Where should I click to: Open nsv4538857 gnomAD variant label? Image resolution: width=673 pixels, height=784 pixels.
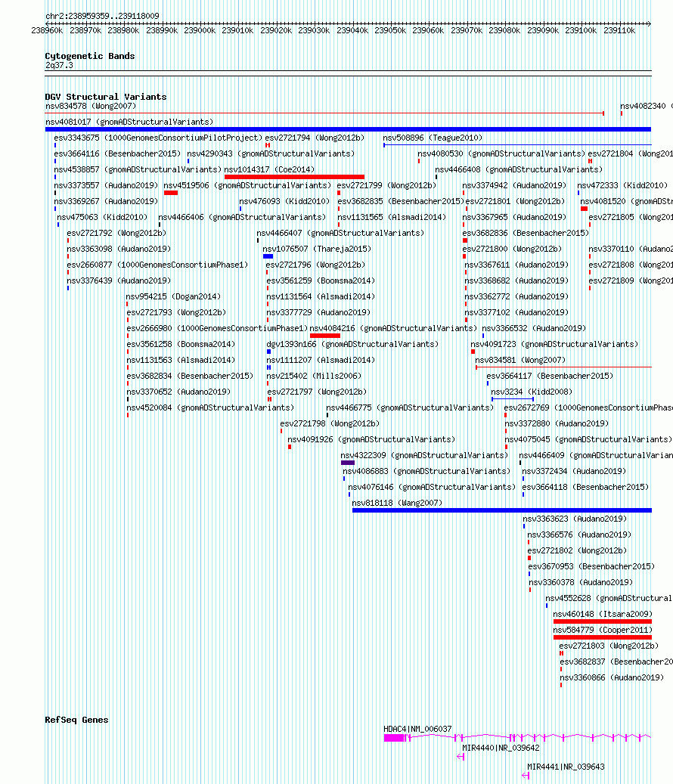(138, 170)
